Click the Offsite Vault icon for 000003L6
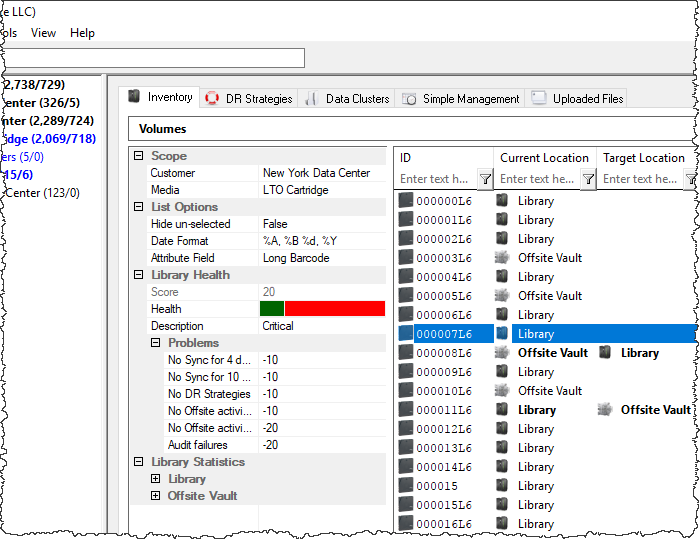 pos(502,258)
